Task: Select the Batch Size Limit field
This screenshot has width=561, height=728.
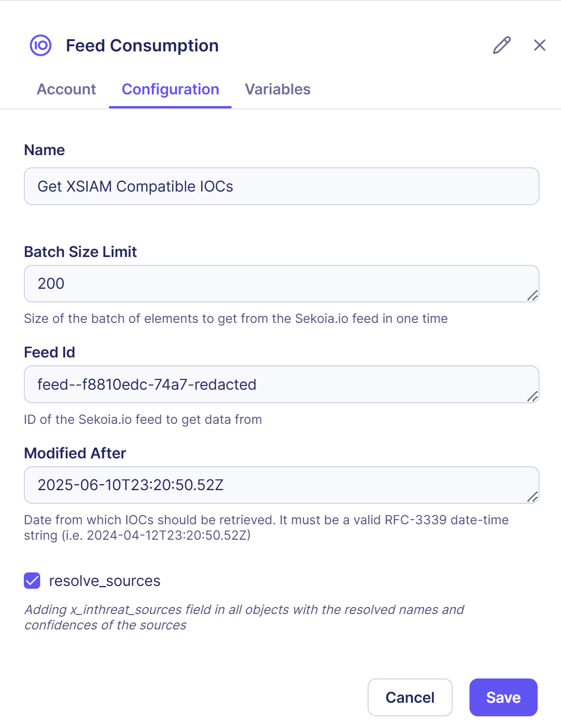Action: [280, 284]
